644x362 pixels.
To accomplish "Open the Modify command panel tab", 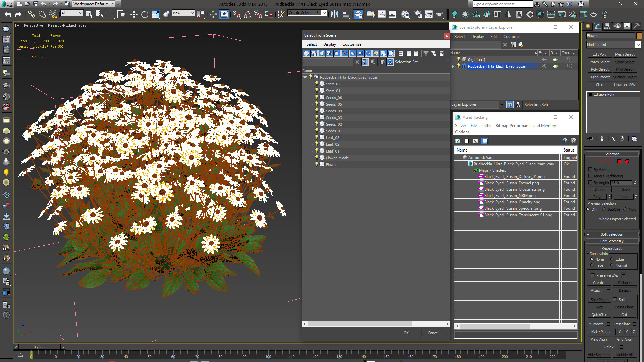I will click(x=597, y=26).
